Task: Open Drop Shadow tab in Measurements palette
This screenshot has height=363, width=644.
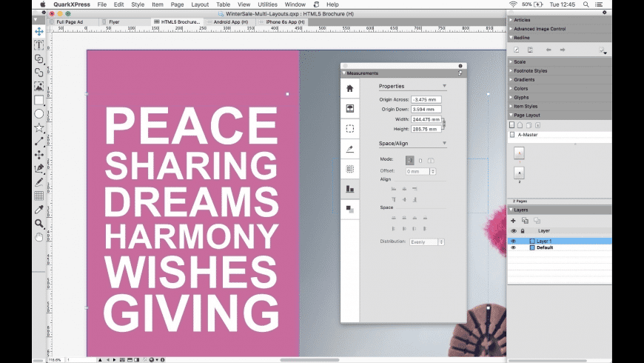Action: point(350,209)
